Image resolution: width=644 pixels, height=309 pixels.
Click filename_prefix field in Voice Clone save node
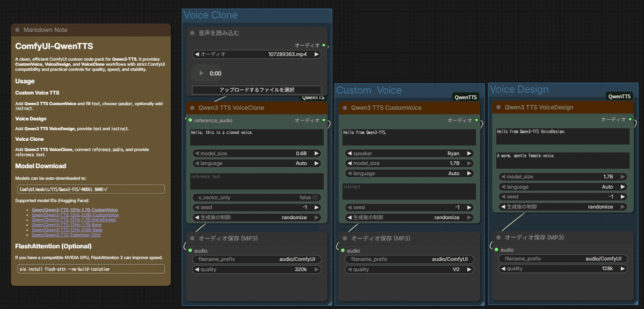[257, 259]
